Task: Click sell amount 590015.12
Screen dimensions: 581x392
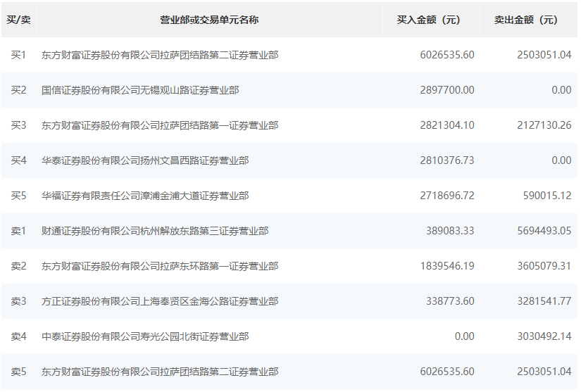Action: click(x=547, y=196)
